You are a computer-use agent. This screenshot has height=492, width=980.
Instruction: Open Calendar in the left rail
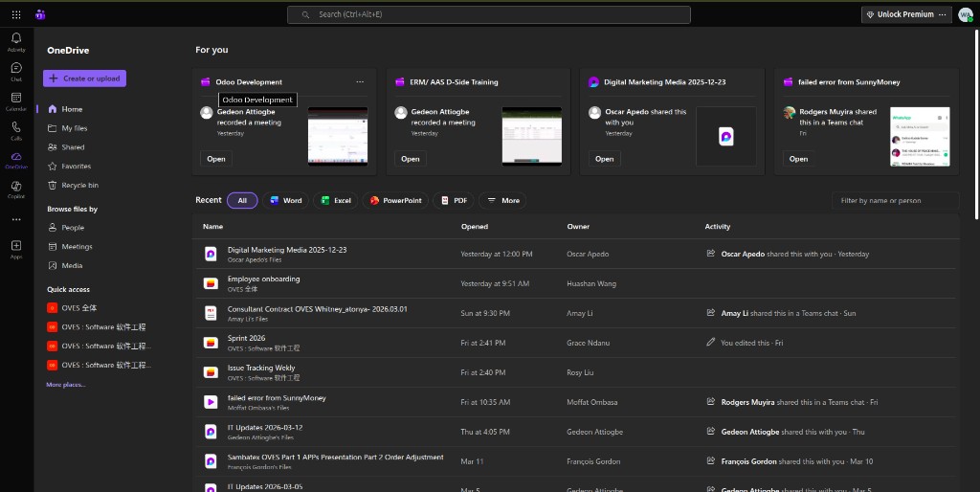click(x=16, y=101)
